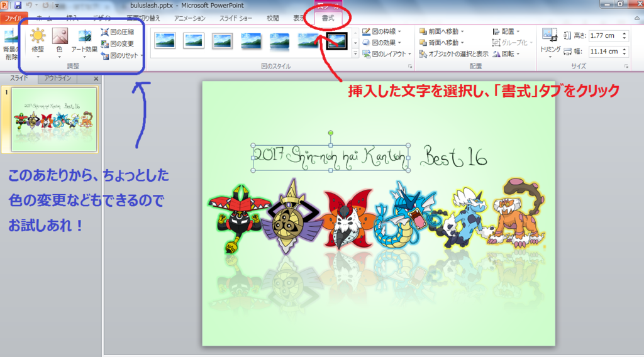The image size is (644, 357).
Task: Click 図の変更 change picture
Action: click(x=118, y=43)
